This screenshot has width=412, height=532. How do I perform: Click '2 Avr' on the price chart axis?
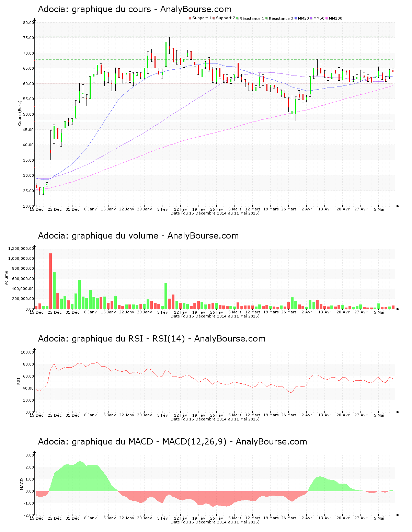[307, 209]
